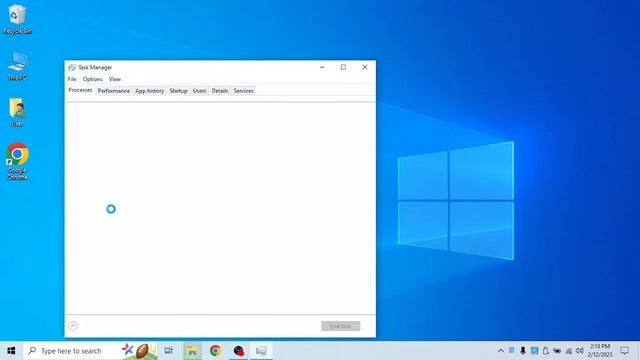Open the Recycle Bin desktop icon

(x=17, y=19)
